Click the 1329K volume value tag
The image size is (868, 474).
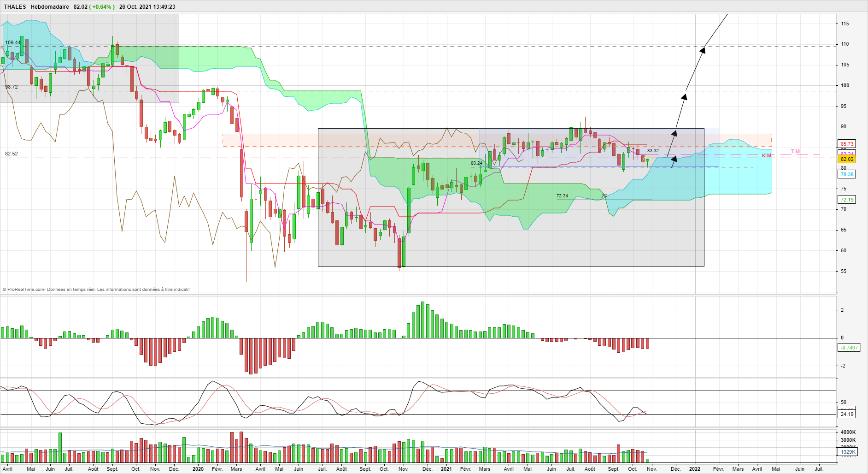[x=848, y=452]
